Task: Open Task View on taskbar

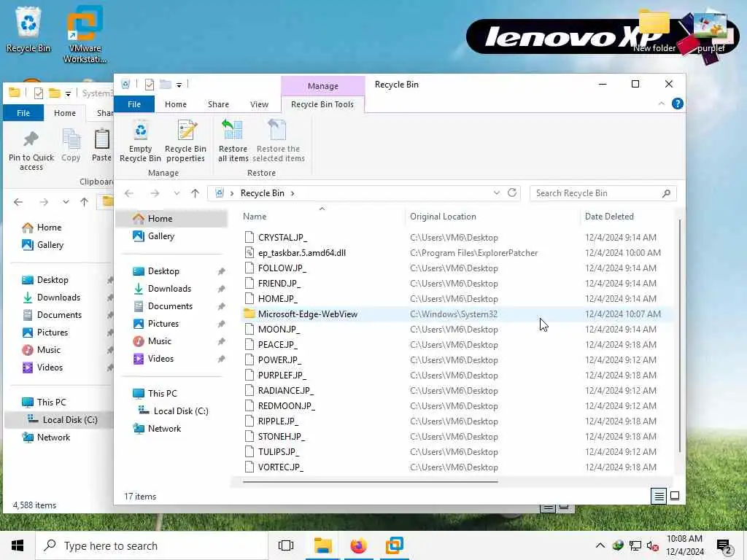Action: pos(286,545)
